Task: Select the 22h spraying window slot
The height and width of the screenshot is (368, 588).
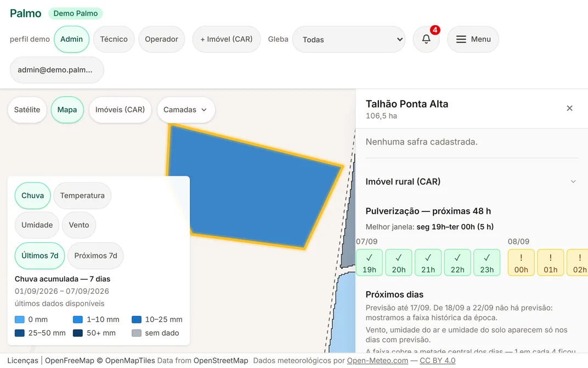Action: (457, 263)
